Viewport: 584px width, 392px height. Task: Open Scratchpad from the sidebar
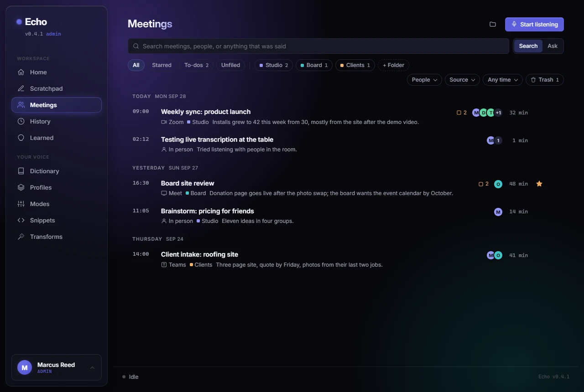(57, 88)
